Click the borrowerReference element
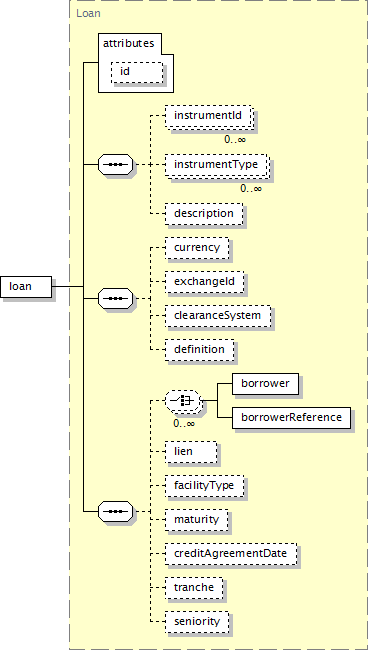 coord(291,417)
